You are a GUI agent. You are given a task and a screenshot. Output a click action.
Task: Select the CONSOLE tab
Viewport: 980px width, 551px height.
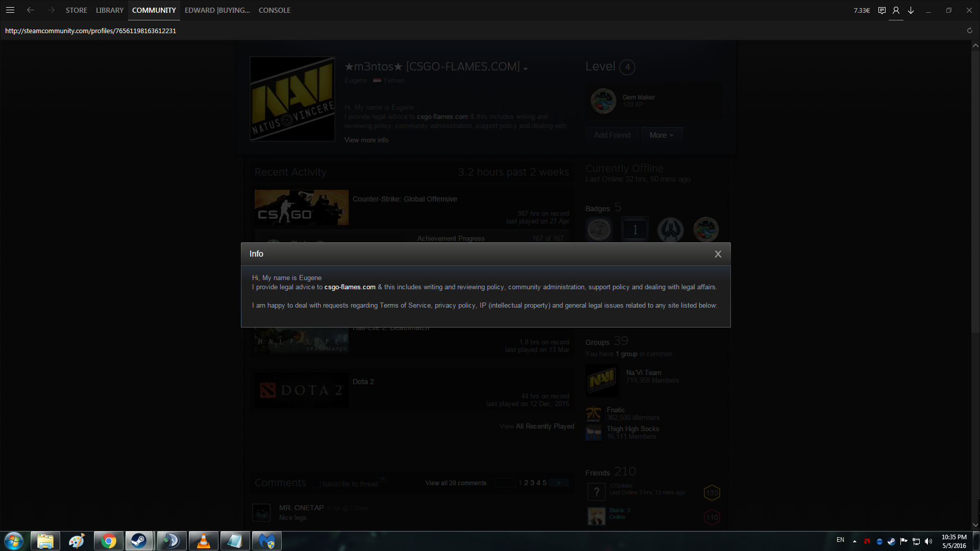pyautogui.click(x=274, y=10)
